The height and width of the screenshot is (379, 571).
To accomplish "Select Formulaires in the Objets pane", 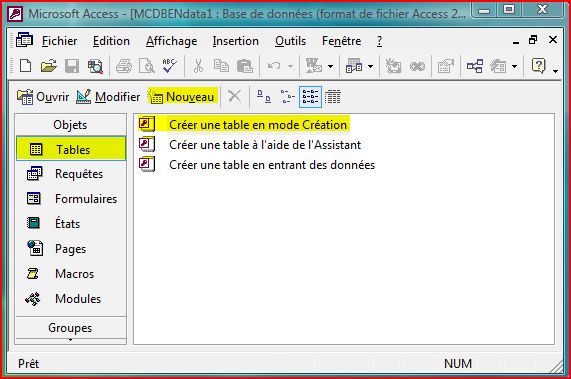I will coord(71,199).
